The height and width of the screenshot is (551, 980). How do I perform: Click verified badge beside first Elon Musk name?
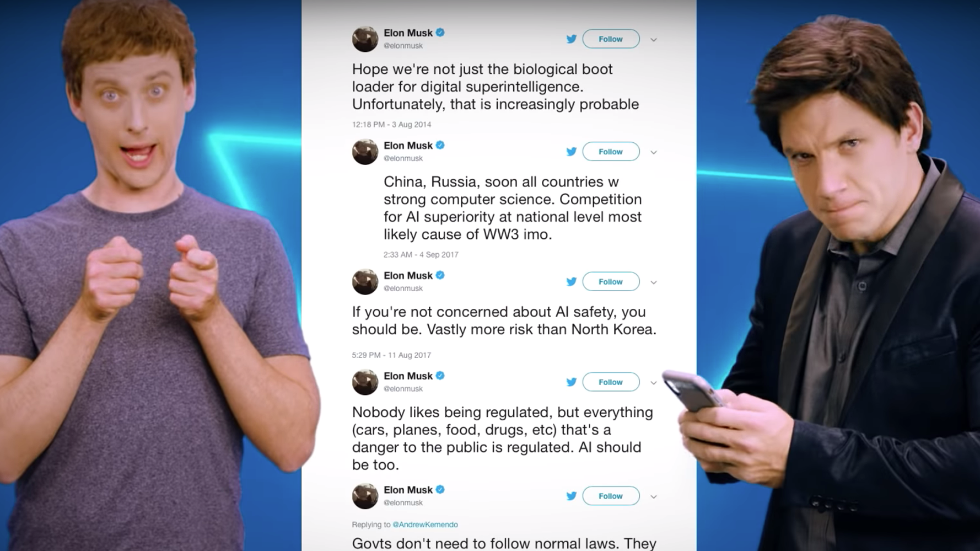tap(440, 33)
